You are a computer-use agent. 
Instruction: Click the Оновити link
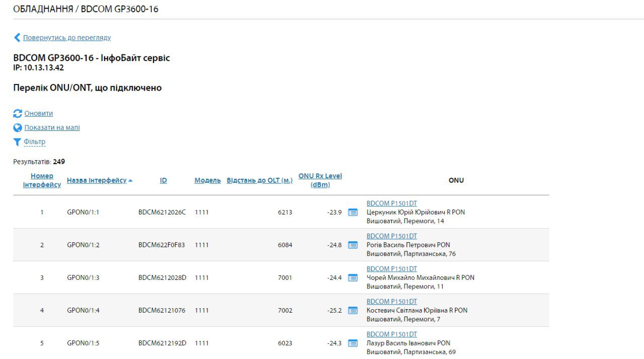coord(39,113)
